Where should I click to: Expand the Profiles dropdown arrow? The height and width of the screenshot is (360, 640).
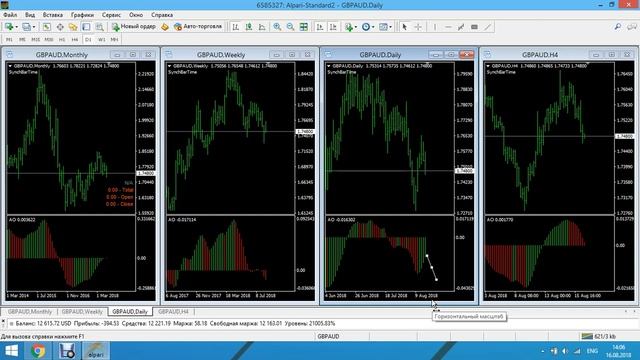click(33, 27)
